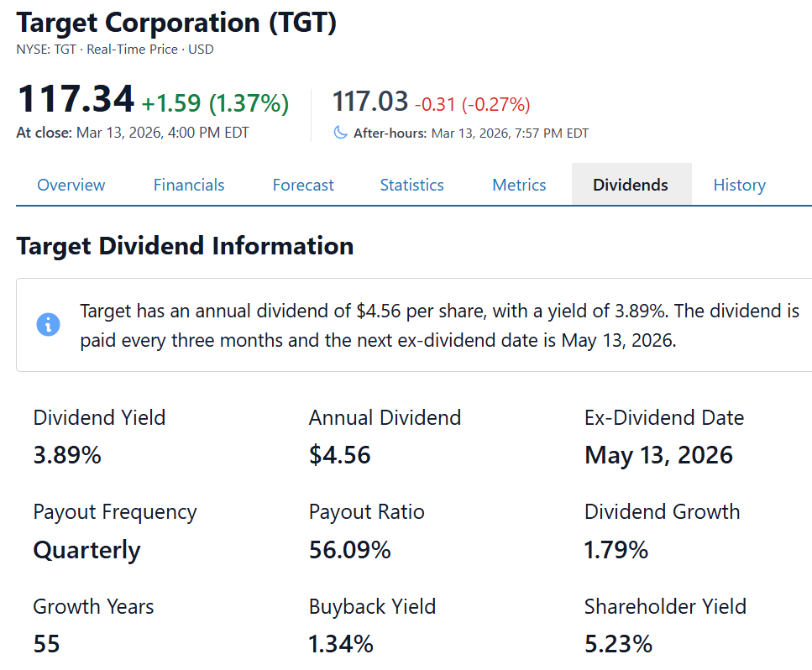Select the Statistics tab
Image resolution: width=812 pixels, height=670 pixels.
(x=411, y=185)
